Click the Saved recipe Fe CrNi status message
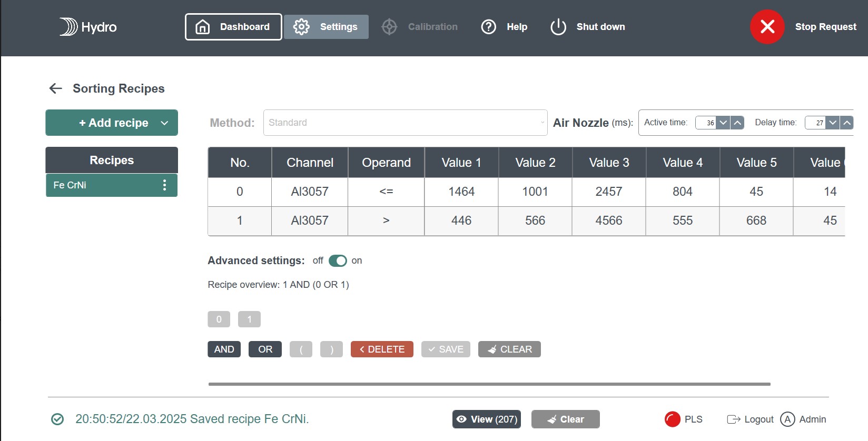The width and height of the screenshot is (868, 441). tap(192, 419)
